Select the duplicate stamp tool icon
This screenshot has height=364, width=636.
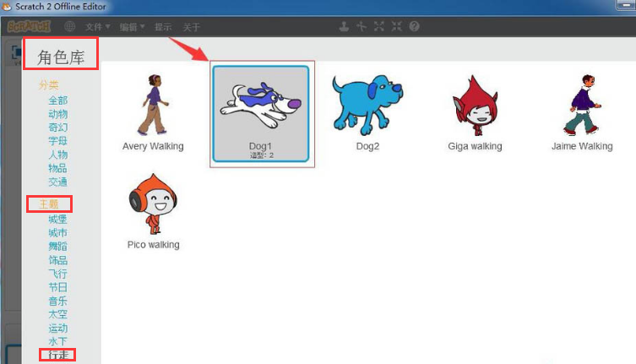pyautogui.click(x=345, y=26)
